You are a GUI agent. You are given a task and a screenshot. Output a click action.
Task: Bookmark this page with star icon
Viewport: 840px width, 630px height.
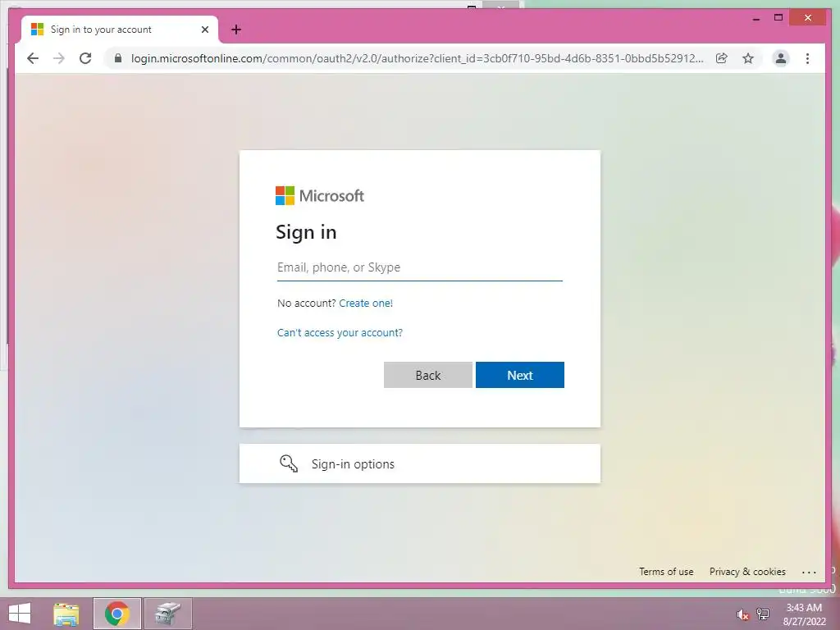[748, 58]
